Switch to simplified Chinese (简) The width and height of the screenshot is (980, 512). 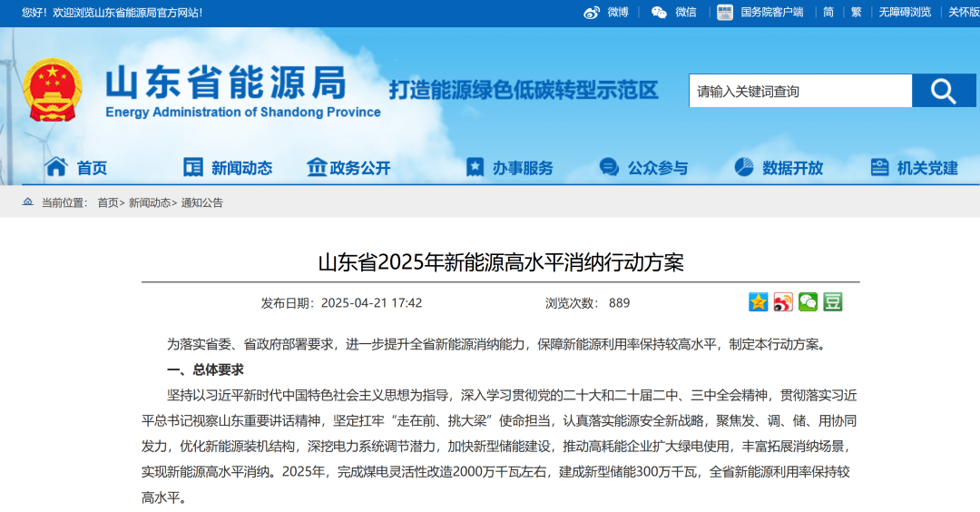[828, 12]
